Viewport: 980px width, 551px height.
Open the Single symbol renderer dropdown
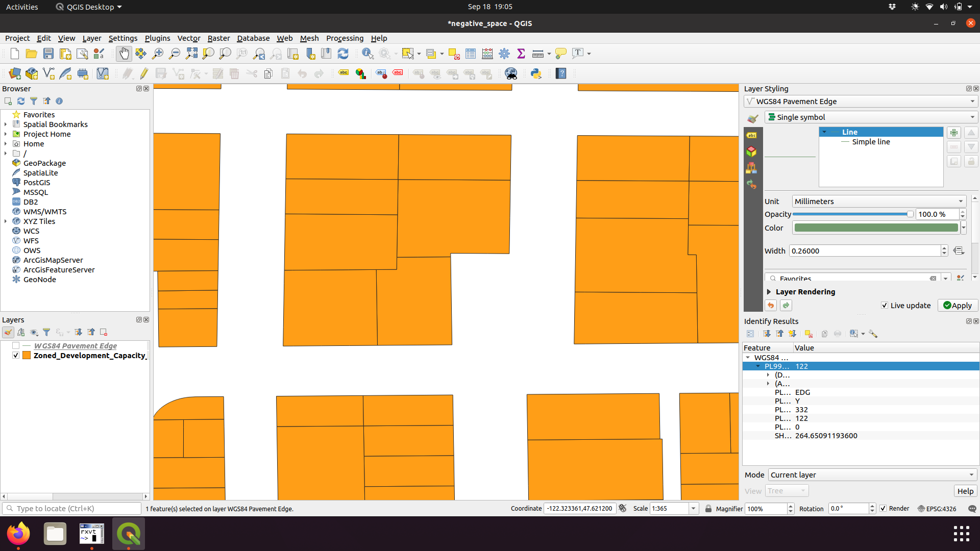coord(871,117)
